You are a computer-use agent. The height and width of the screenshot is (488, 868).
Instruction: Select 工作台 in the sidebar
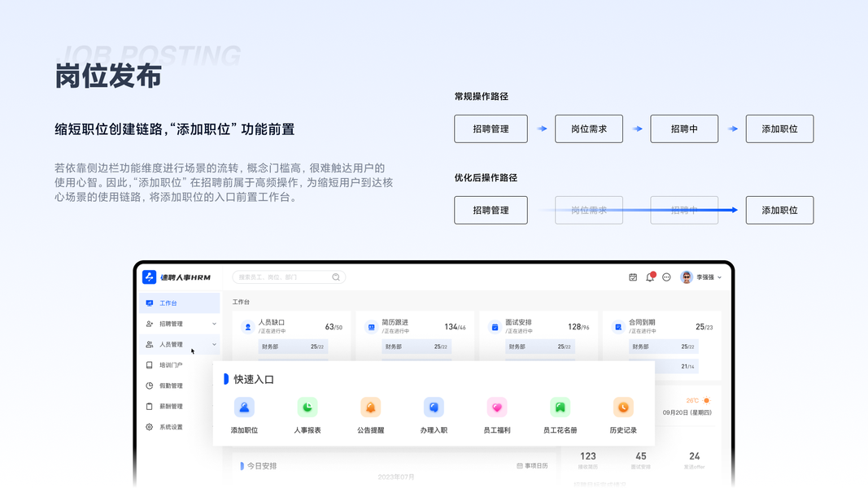coord(179,303)
